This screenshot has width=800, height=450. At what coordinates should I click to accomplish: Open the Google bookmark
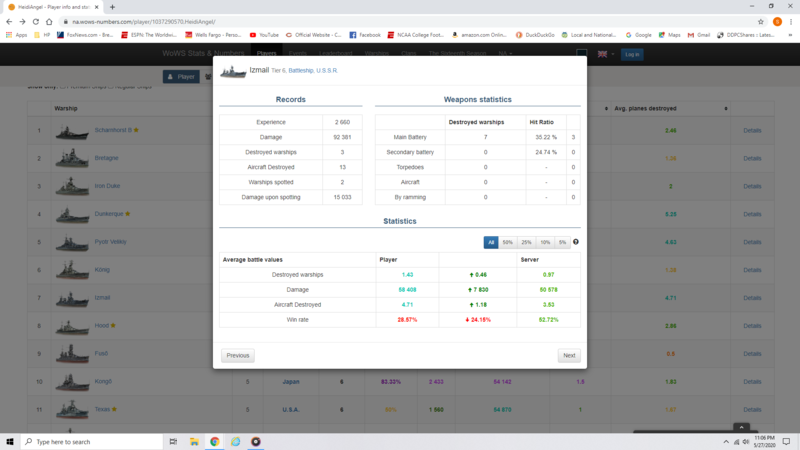click(x=638, y=35)
